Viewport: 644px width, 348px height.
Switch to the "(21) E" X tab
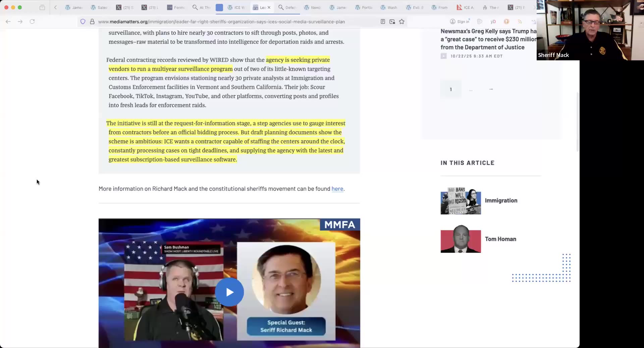(517, 7)
